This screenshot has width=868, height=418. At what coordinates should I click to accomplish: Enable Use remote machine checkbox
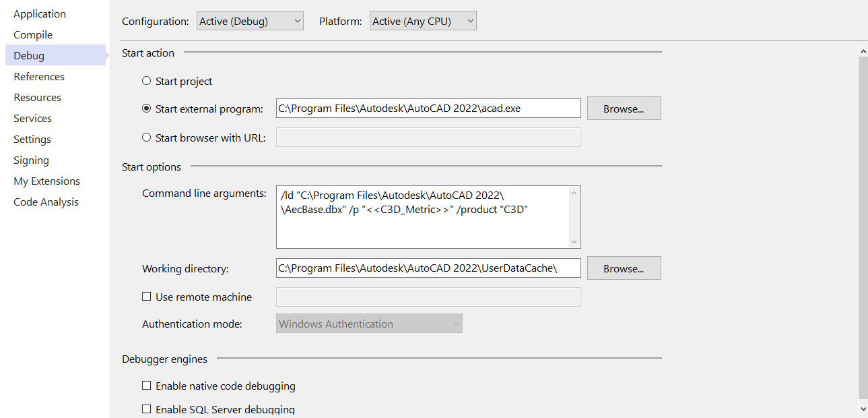pyautogui.click(x=147, y=297)
